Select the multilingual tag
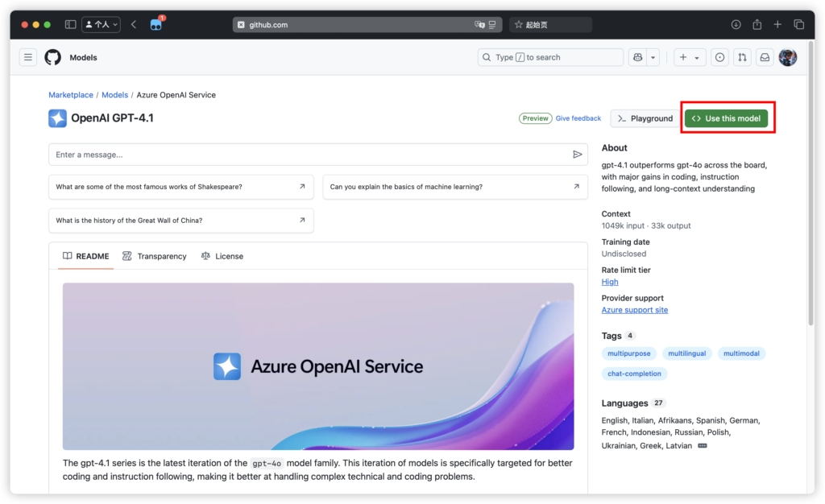Image resolution: width=825 pixels, height=504 pixels. click(686, 353)
